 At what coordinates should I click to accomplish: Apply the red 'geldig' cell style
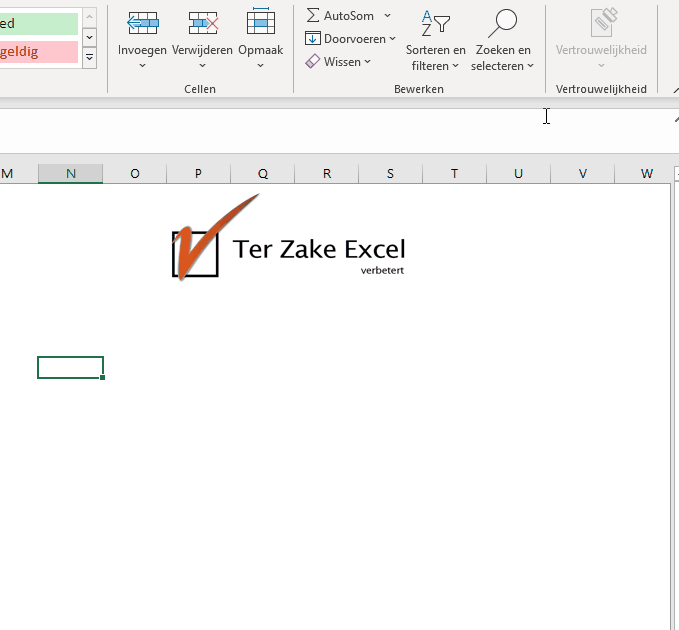point(39,52)
